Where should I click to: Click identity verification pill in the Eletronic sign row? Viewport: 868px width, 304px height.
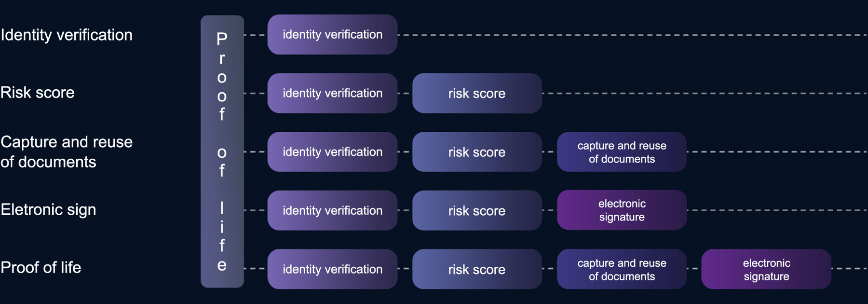tap(332, 210)
